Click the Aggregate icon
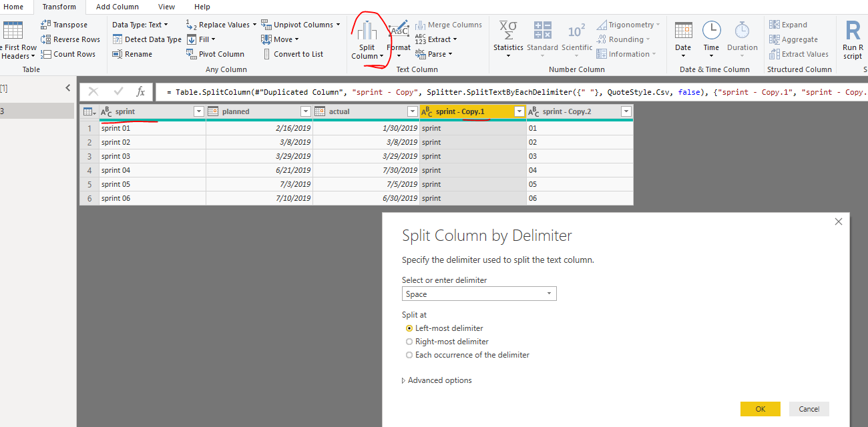The height and width of the screenshot is (427, 868). click(774, 39)
